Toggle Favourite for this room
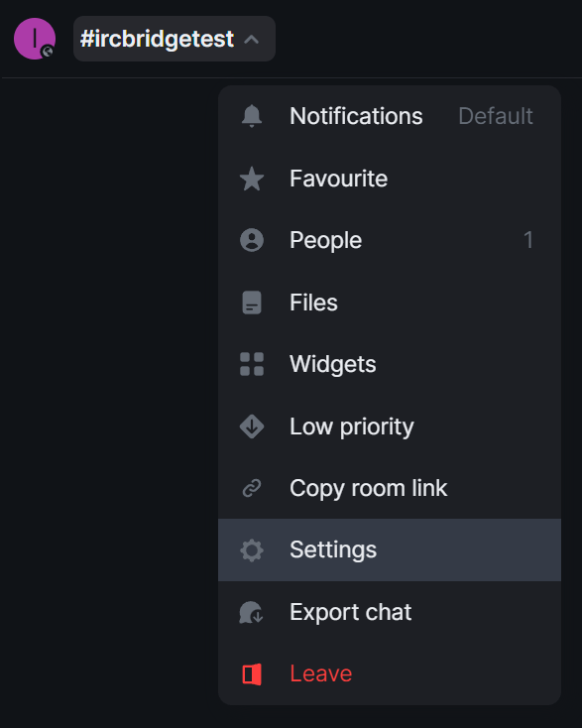The image size is (582, 728). 390,179
